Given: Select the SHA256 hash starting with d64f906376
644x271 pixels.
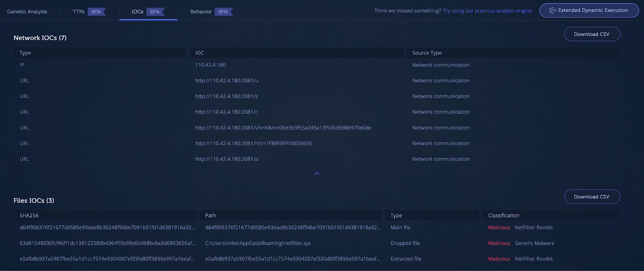Looking at the screenshot, I should (107, 228).
